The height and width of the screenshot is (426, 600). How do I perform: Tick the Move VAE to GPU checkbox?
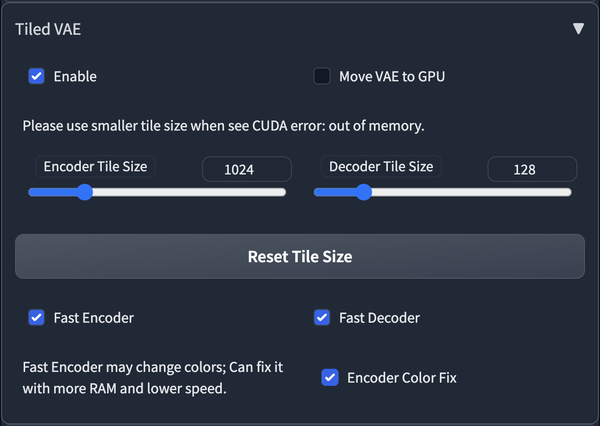pos(322,76)
